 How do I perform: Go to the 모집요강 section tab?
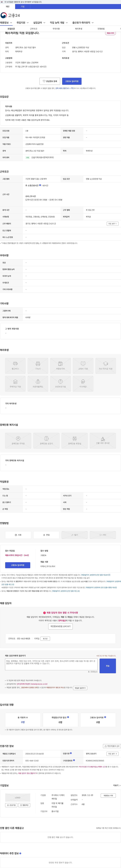11,29
